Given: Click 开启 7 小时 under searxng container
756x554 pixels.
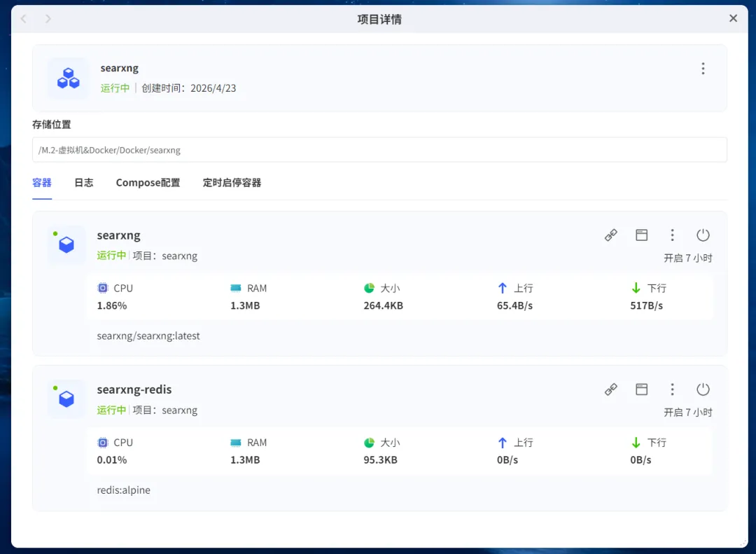Looking at the screenshot, I should point(688,258).
